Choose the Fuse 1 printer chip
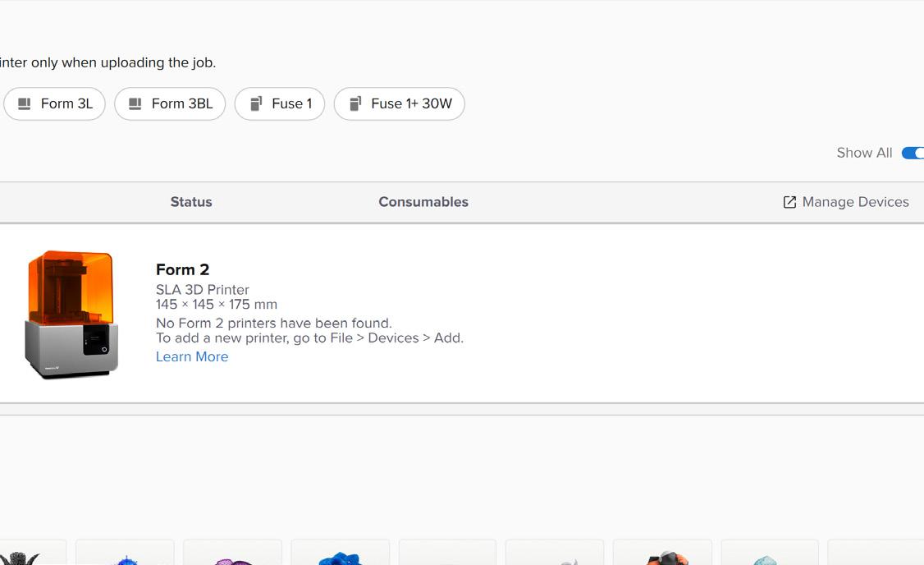This screenshot has height=565, width=924. pos(279,103)
